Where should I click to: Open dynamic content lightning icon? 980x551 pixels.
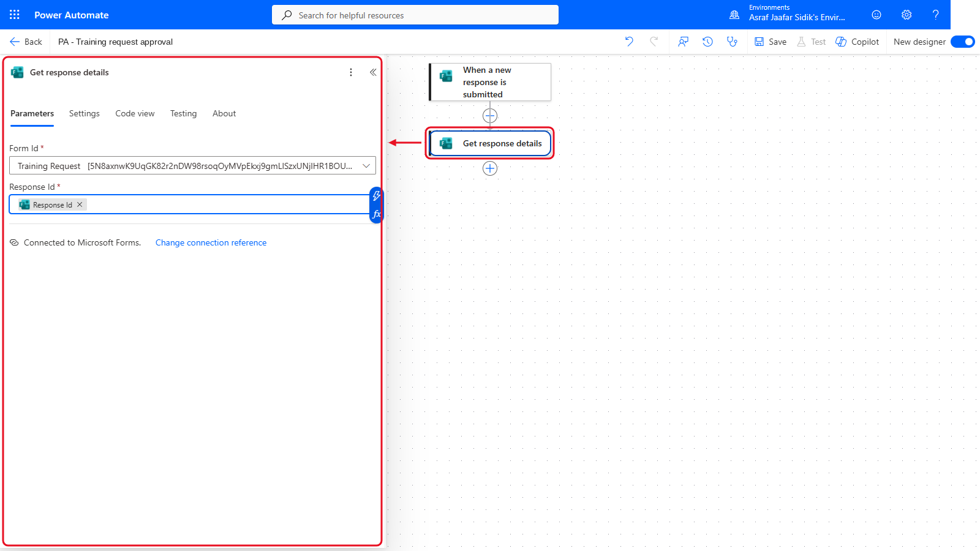[377, 196]
